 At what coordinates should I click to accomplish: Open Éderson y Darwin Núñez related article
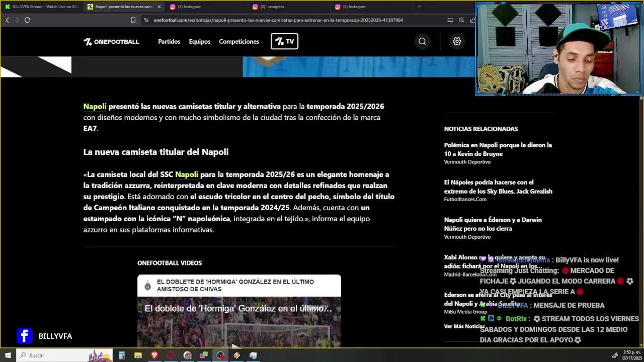click(493, 224)
